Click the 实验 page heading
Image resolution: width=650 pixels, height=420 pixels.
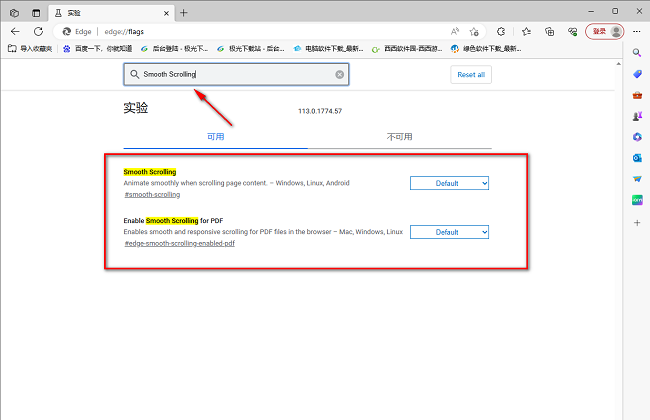(136, 108)
